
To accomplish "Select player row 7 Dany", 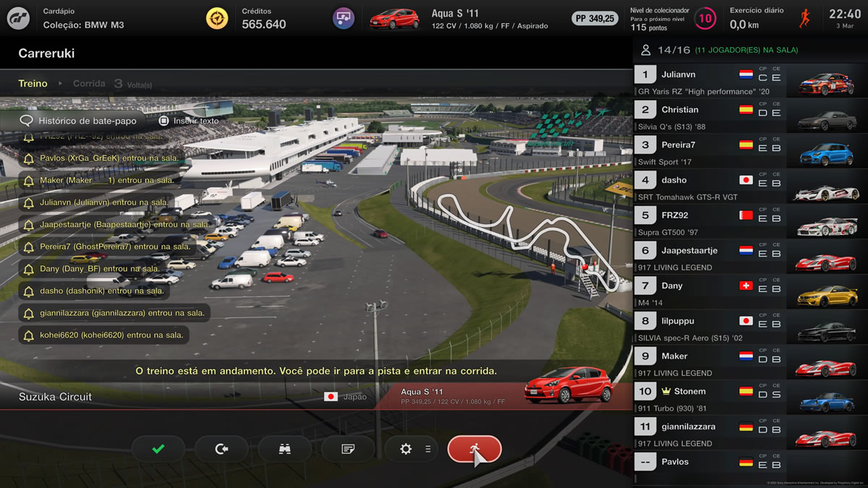I will 750,292.
